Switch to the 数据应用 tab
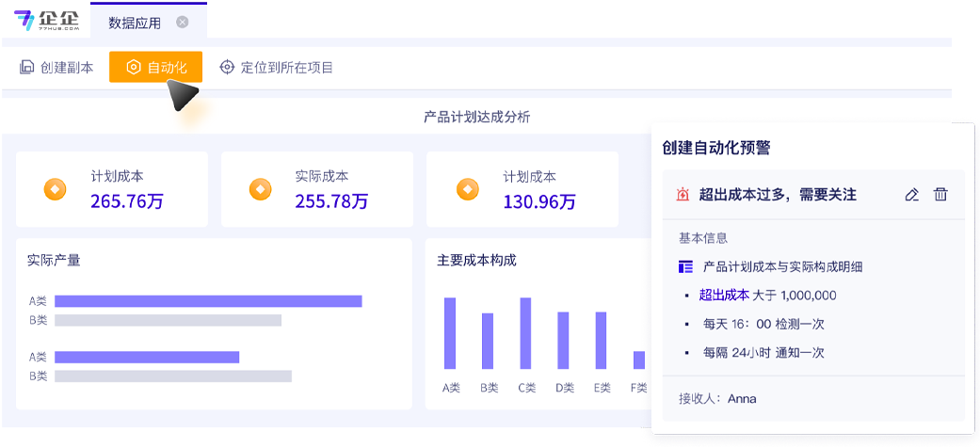Image resolution: width=980 pixels, height=448 pixels. click(135, 22)
